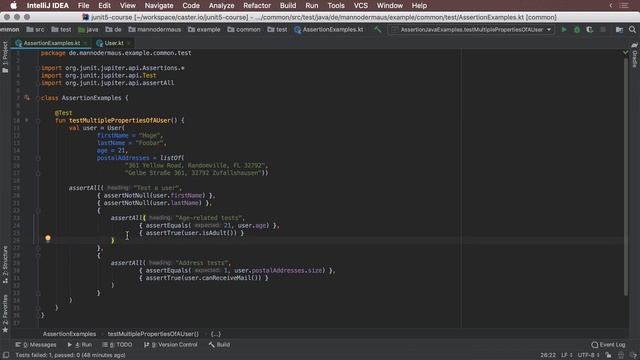Open the run configuration dropdown
The image size is (640, 360).
(x=471, y=30)
